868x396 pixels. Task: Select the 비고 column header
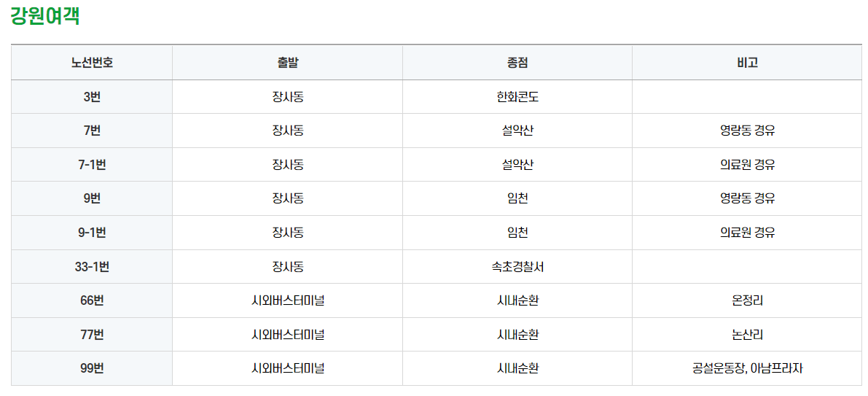pyautogui.click(x=747, y=63)
